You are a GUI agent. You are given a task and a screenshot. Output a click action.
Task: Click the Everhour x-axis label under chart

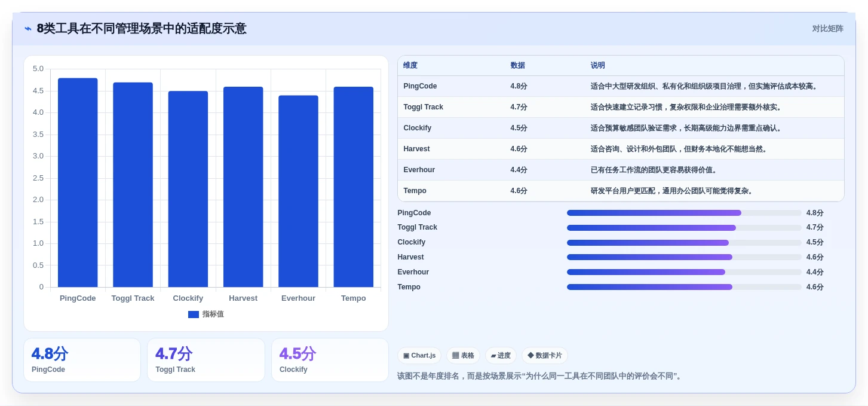click(x=298, y=298)
